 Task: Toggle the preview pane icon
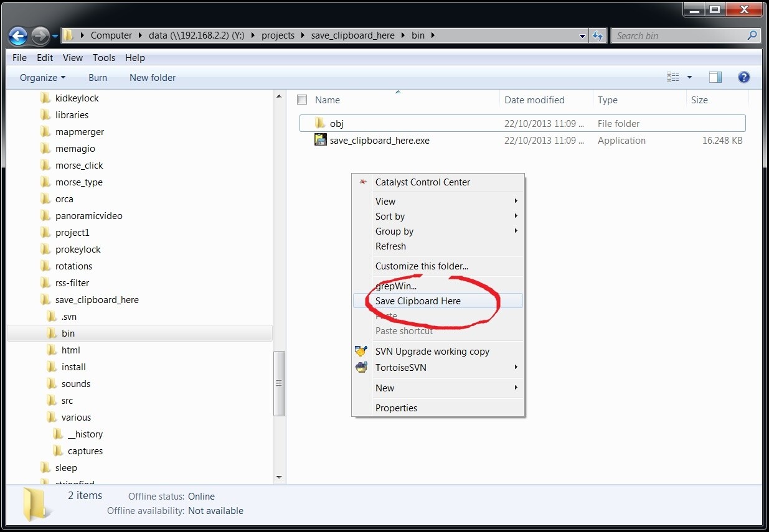click(x=715, y=77)
